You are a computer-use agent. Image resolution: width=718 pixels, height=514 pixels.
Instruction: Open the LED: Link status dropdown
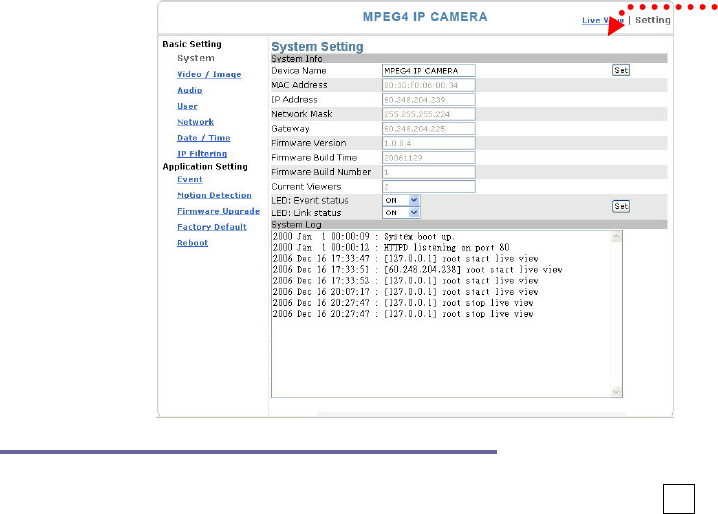tap(401, 213)
